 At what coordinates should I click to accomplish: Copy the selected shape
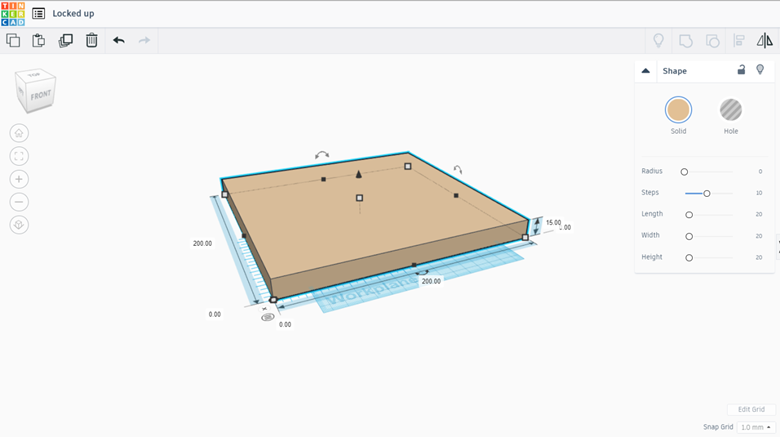[x=13, y=40]
